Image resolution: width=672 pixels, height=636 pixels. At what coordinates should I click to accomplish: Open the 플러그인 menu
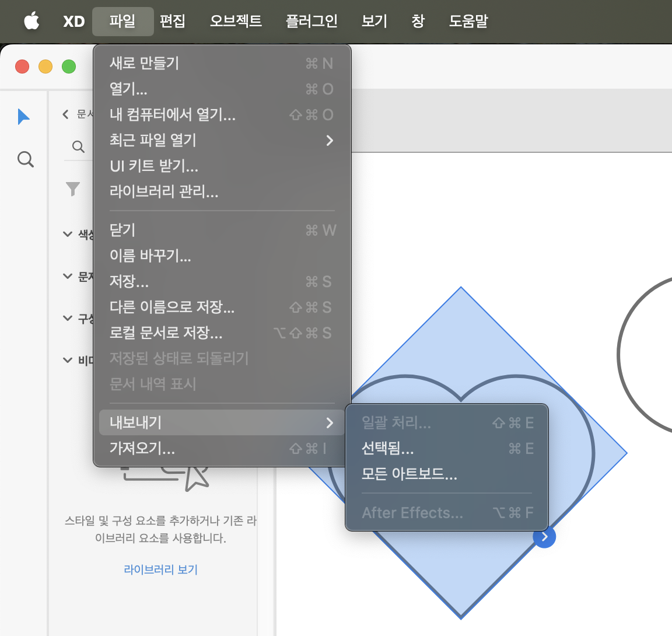311,21
